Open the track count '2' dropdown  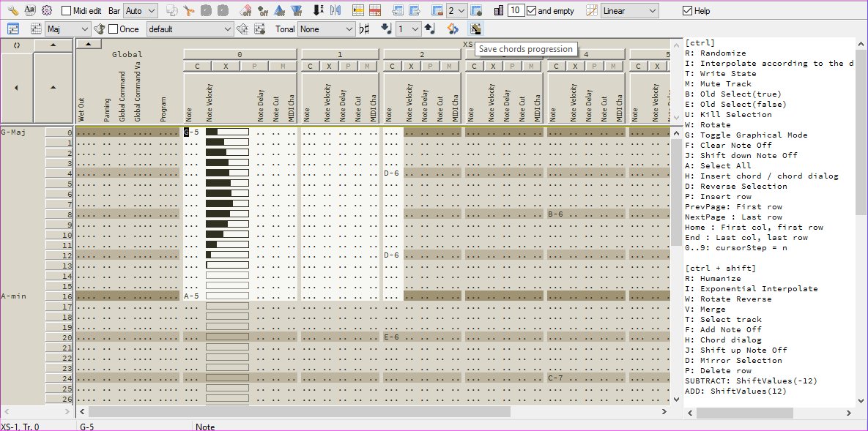457,10
